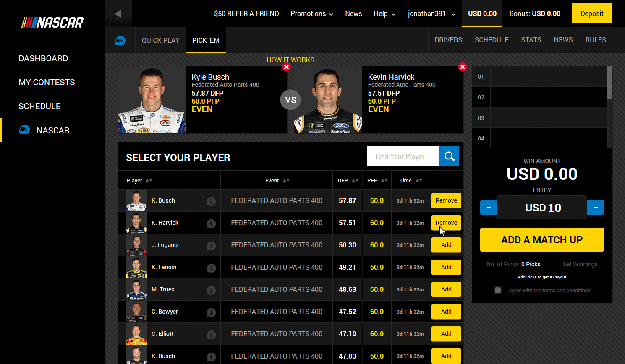625x364 pixels.
Task: Open the Schedule tab in top nav
Action: [x=492, y=40]
